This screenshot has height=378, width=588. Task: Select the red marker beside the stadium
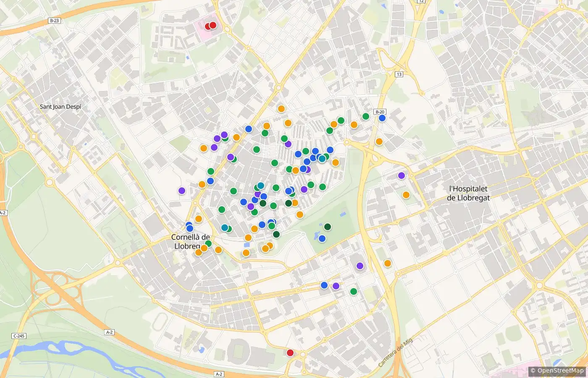coord(290,353)
